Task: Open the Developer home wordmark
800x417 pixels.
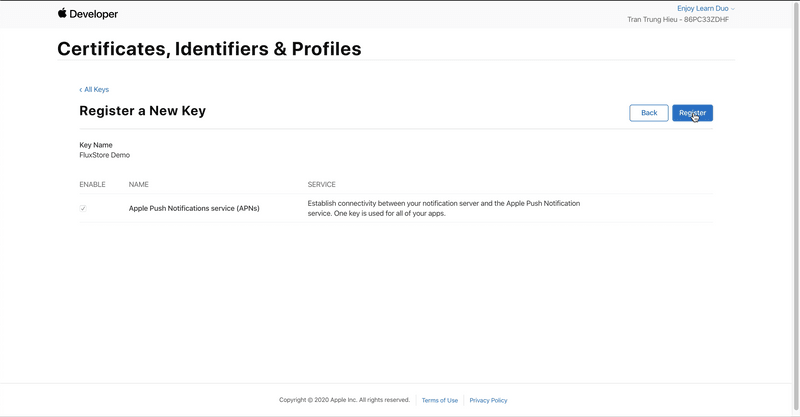Action: 93,14
